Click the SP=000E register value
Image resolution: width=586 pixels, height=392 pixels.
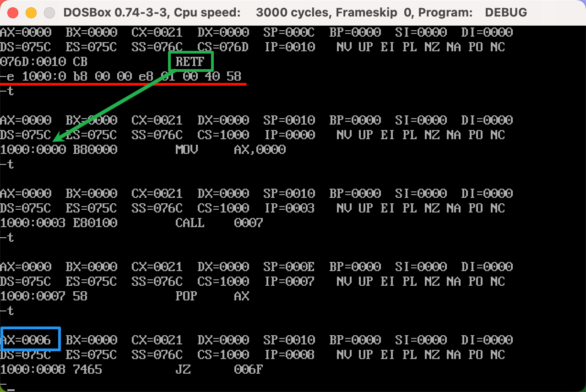pyautogui.click(x=289, y=267)
